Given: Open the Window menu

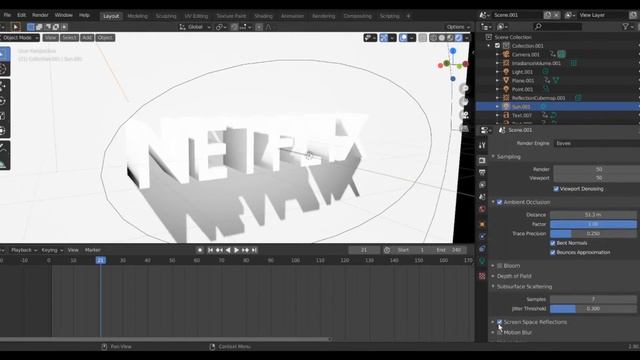Looking at the screenshot, I should point(64,15).
